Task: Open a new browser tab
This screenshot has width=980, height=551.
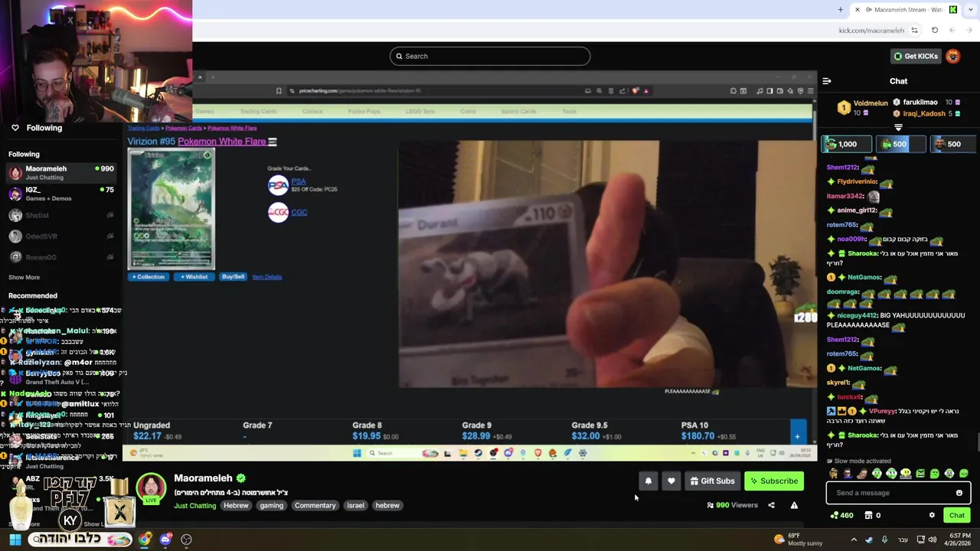Action: click(840, 9)
